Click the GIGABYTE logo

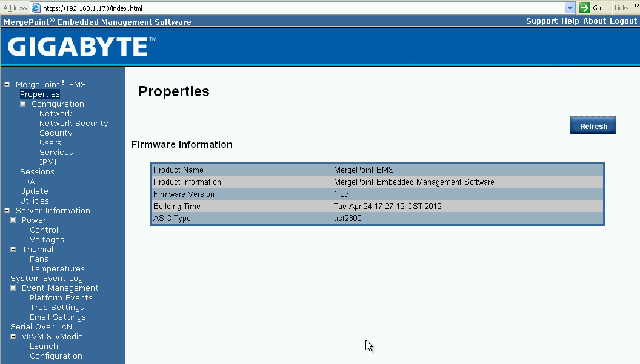point(82,46)
